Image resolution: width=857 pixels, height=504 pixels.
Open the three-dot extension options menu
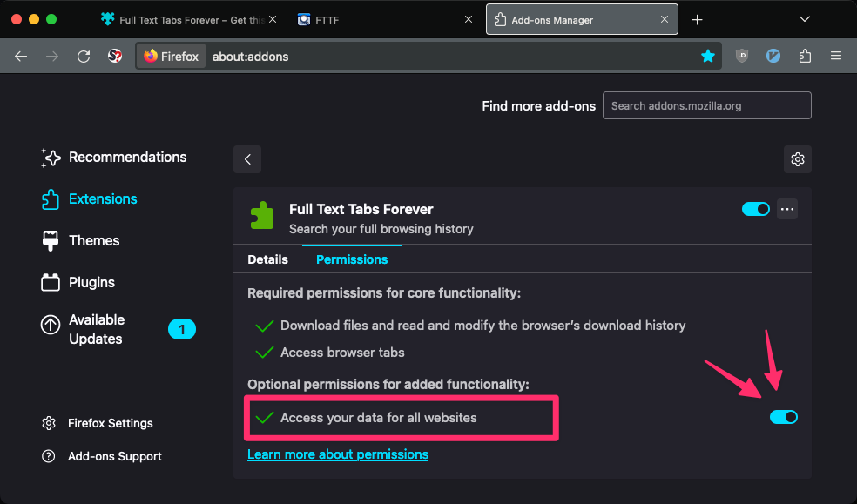787,209
